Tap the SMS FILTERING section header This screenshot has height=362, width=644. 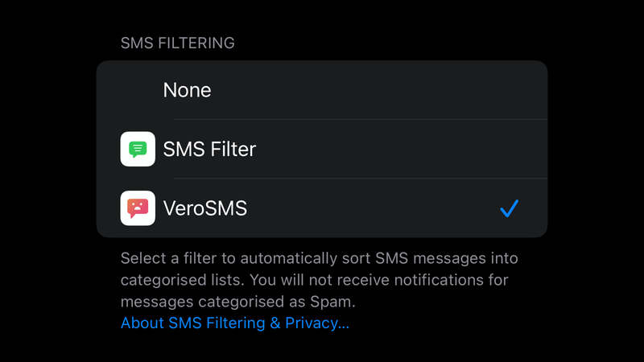coord(177,43)
